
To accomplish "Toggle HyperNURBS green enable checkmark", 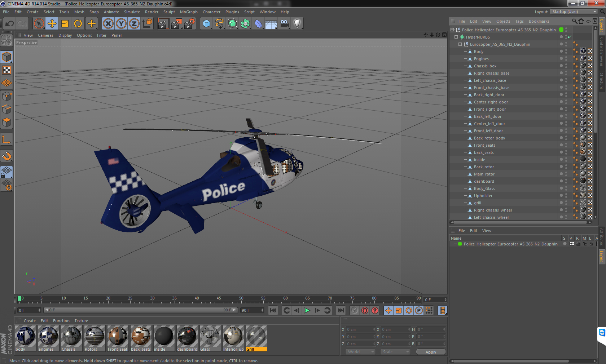I will coord(570,37).
